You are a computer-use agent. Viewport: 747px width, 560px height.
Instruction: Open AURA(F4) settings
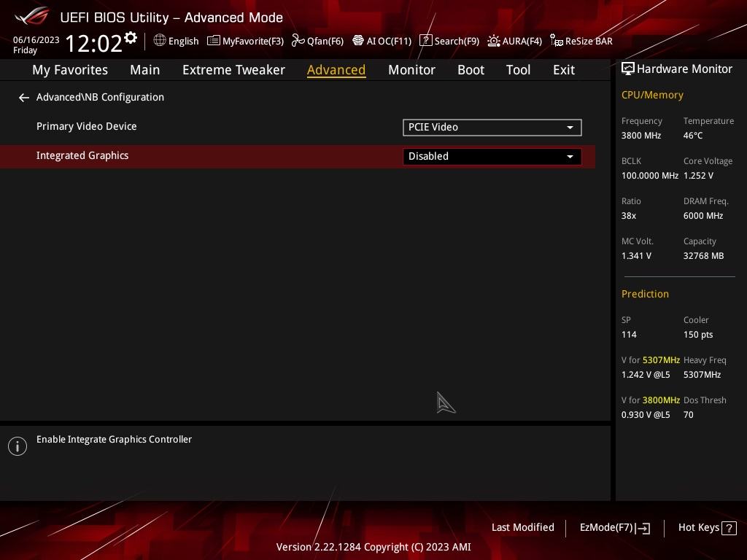tap(514, 41)
